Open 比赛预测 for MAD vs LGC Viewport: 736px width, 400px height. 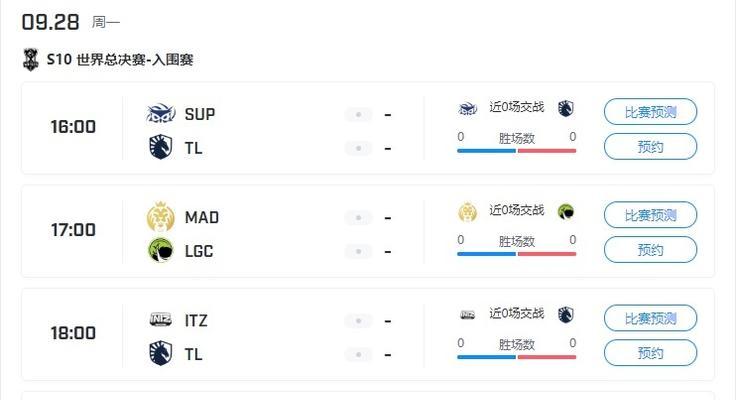point(650,215)
